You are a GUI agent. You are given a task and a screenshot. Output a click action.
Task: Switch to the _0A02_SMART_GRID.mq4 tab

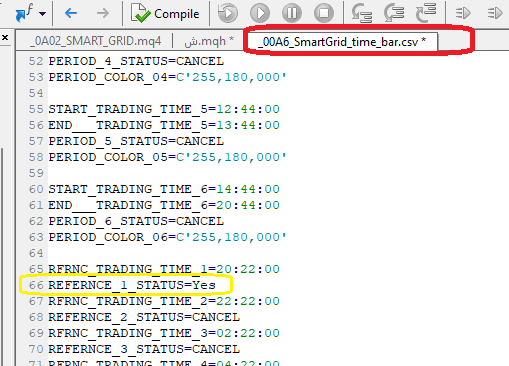coord(96,41)
